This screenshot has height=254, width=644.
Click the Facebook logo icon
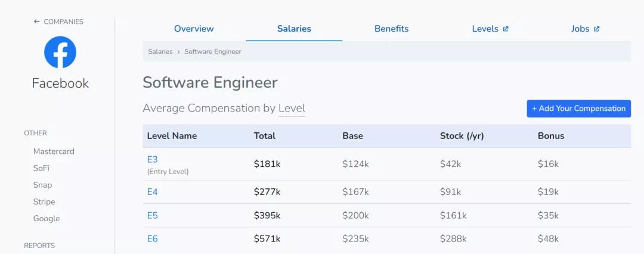click(x=60, y=52)
